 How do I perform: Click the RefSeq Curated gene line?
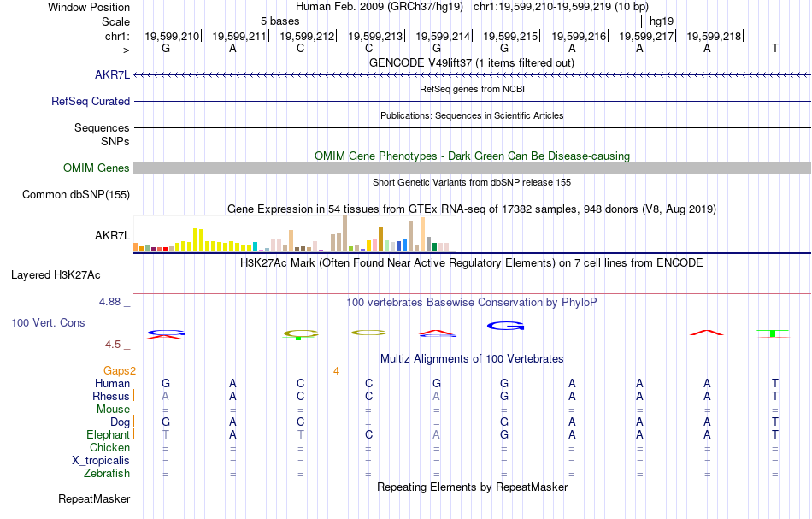click(472, 102)
